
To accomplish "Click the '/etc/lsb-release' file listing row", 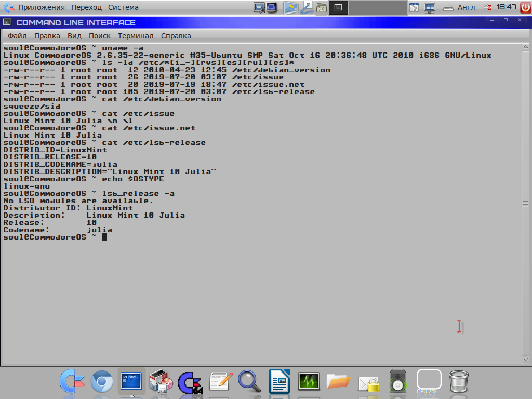I will pos(159,91).
